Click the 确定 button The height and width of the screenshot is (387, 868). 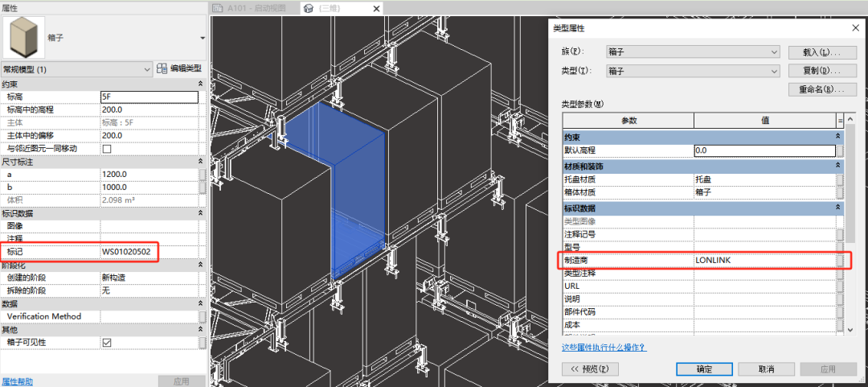704,368
